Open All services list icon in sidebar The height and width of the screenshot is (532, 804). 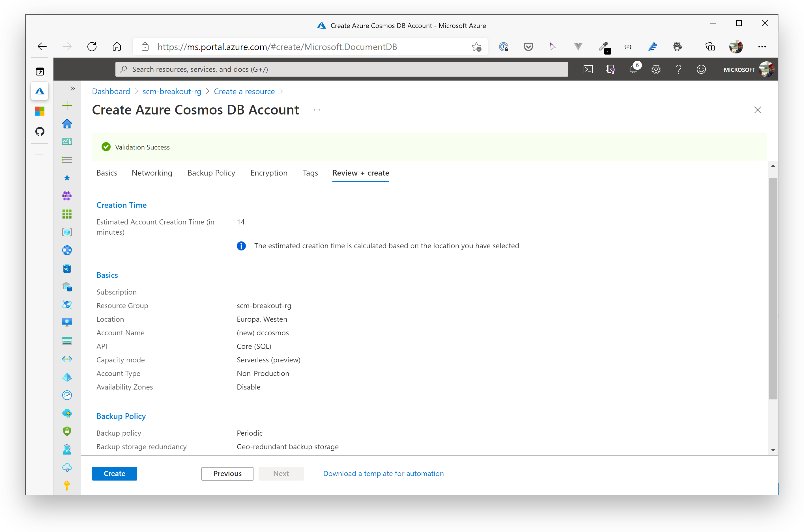coord(67,159)
